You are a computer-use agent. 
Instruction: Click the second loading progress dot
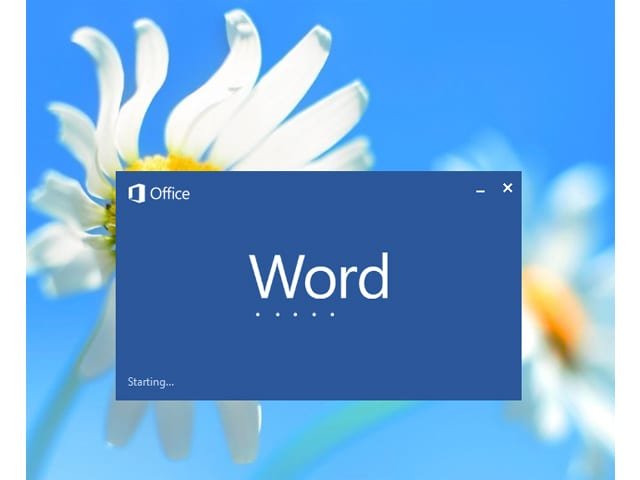click(276, 315)
